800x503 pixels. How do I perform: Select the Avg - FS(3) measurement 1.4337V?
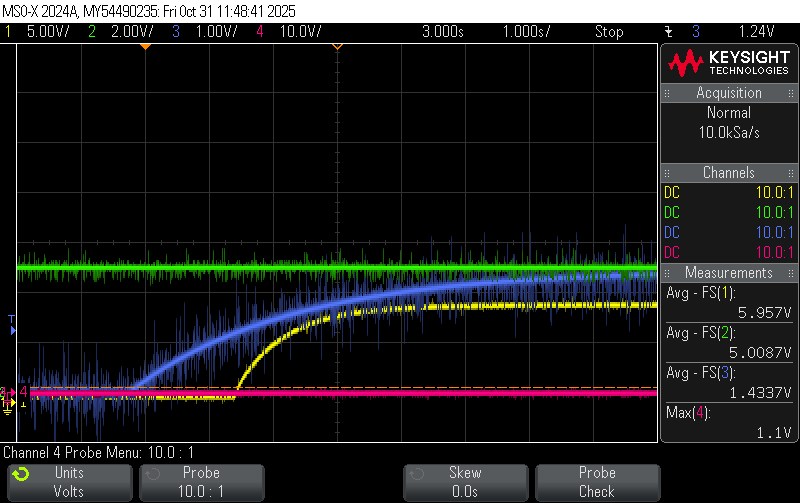pos(729,383)
